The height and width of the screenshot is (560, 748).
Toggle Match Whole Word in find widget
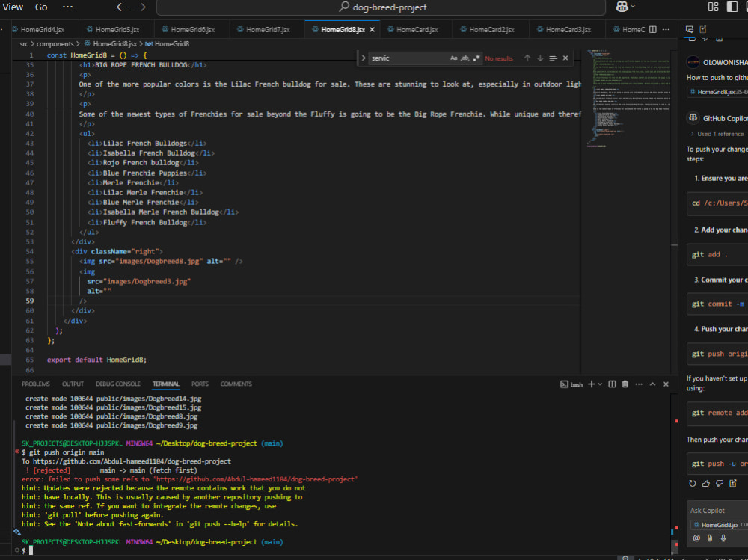[x=465, y=58]
